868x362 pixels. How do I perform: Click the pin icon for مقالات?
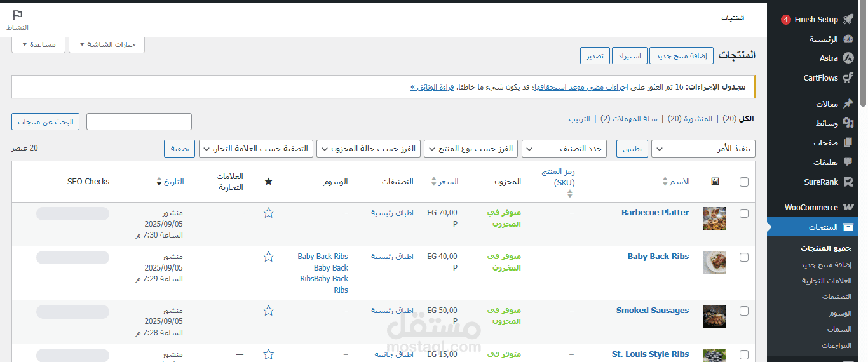click(x=848, y=104)
